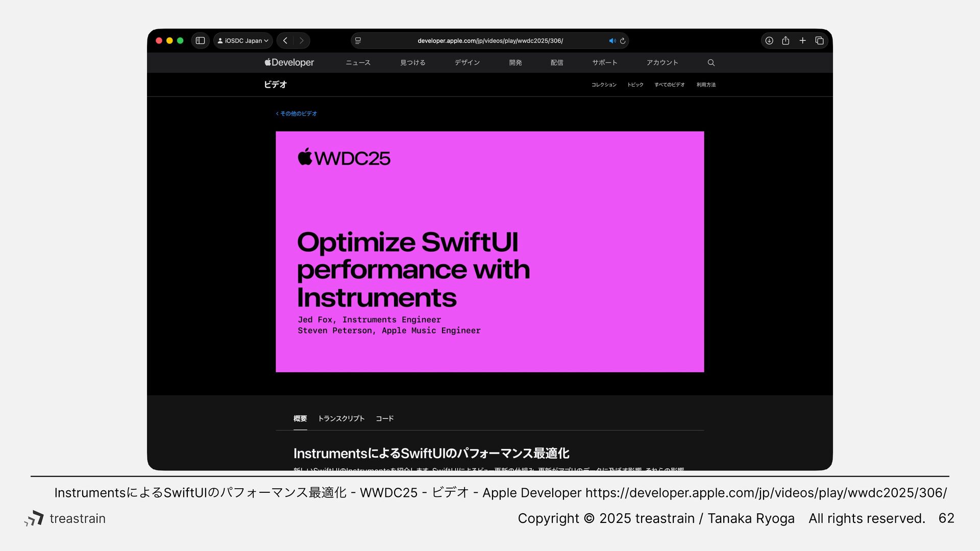Reload the page with the refresh icon
The width and height of the screenshot is (980, 551).
pyautogui.click(x=623, y=41)
